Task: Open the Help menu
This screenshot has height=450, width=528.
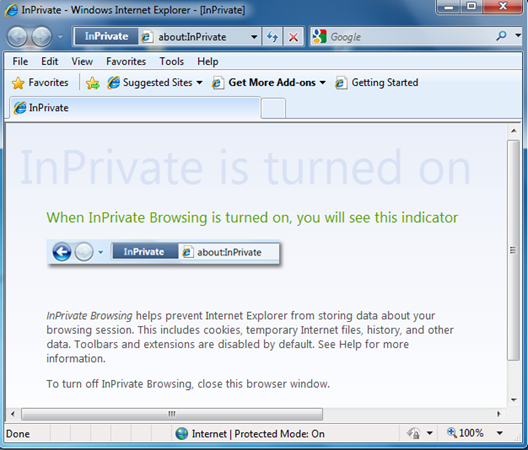Action: [x=208, y=61]
